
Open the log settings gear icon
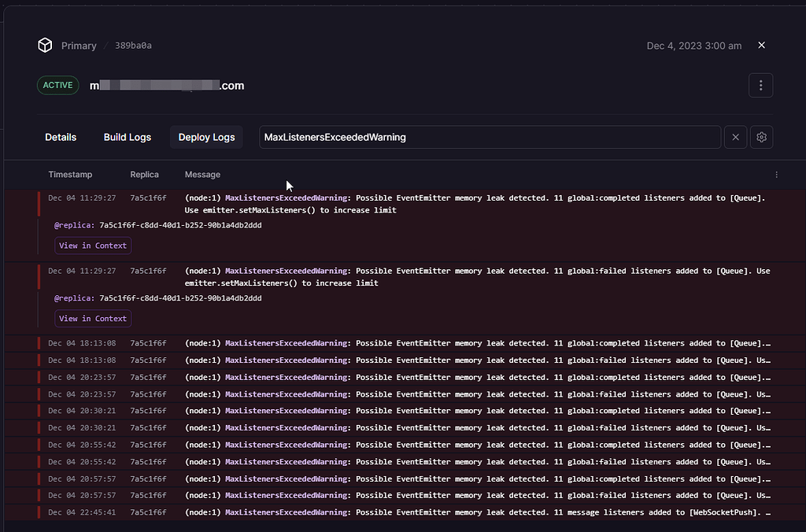point(761,136)
